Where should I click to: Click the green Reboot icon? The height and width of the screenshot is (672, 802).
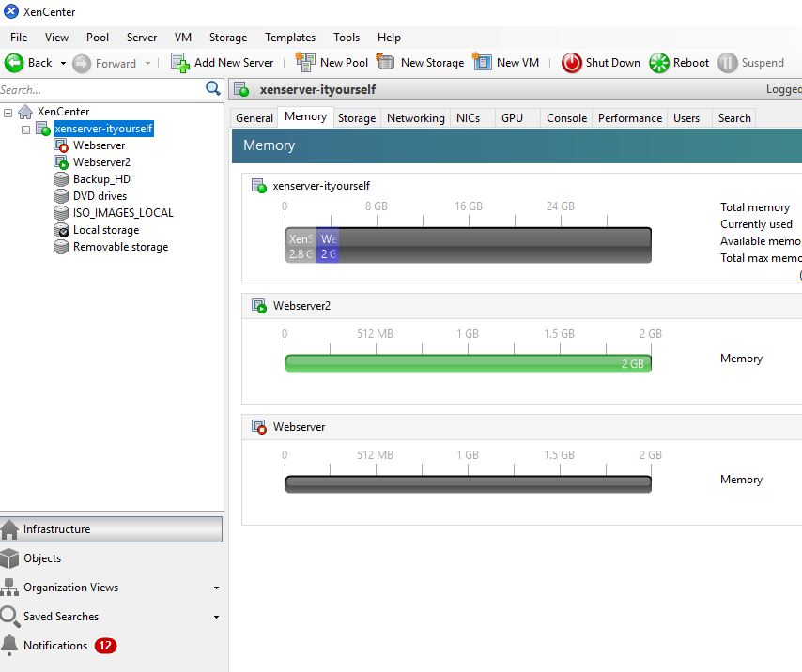(x=659, y=63)
